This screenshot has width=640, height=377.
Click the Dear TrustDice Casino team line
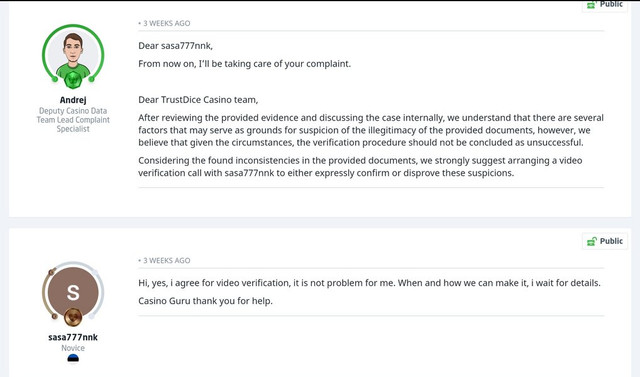[198, 100]
